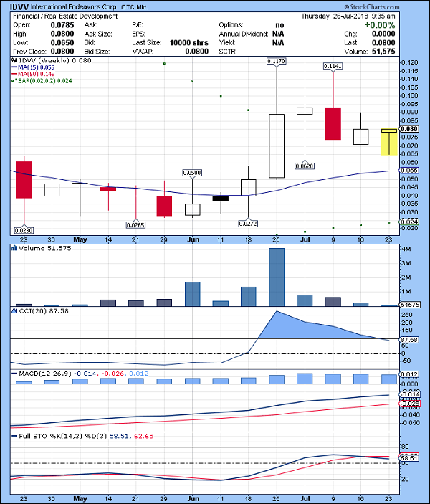Click the red 62.65 stochastic %D value

pyautogui.click(x=143, y=436)
